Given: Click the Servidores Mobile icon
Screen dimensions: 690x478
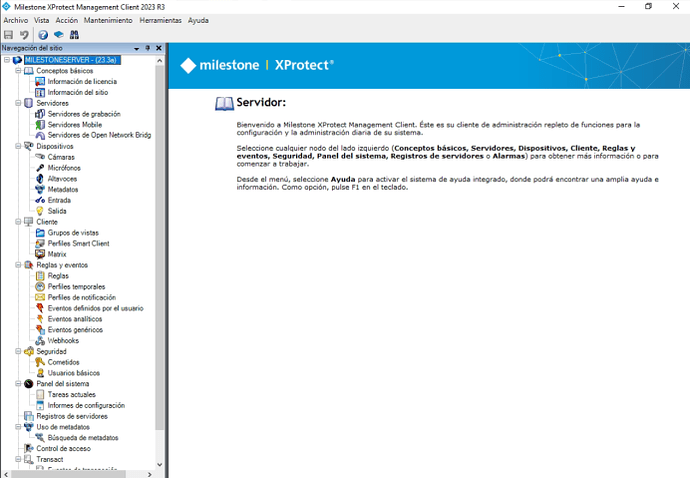Looking at the screenshot, I should point(40,125).
